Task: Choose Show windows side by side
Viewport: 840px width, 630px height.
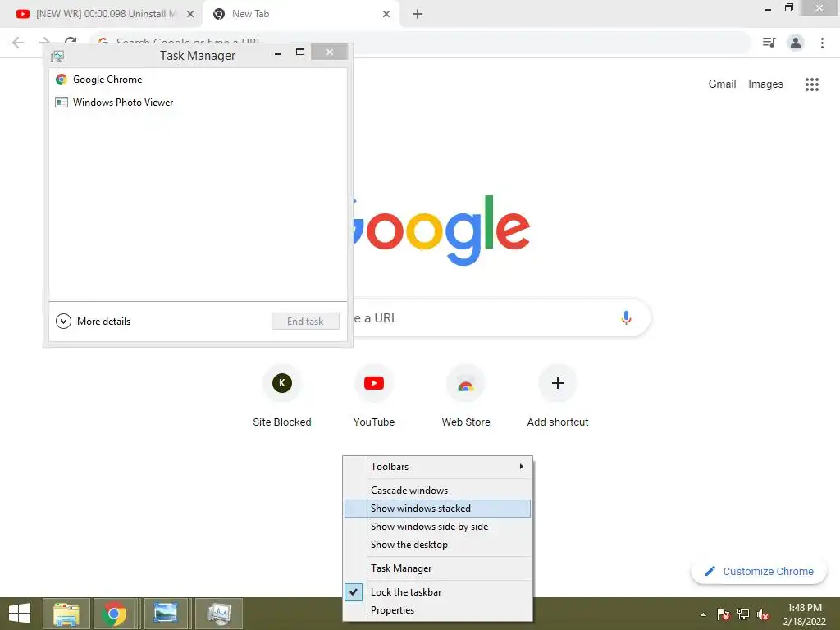Action: point(438,527)
